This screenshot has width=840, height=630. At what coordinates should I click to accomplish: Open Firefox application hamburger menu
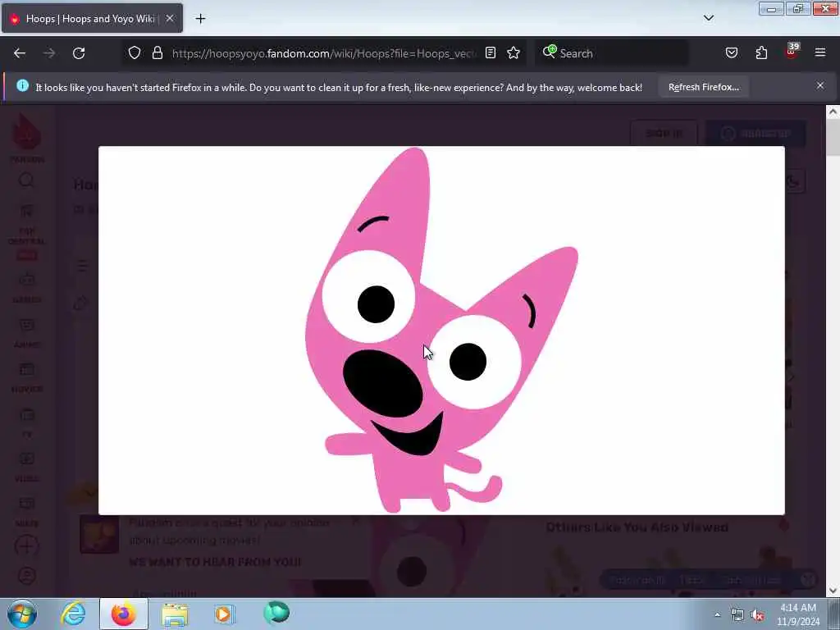pyautogui.click(x=820, y=52)
